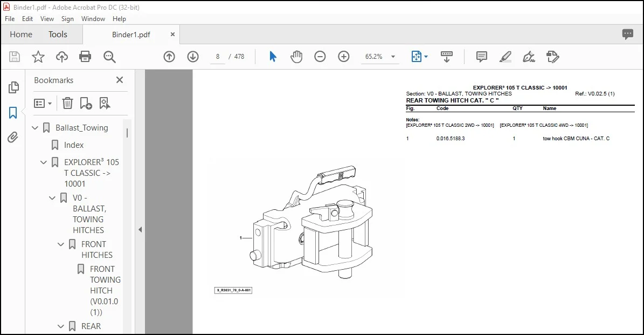Click part code 0.016.5188.3

point(451,139)
